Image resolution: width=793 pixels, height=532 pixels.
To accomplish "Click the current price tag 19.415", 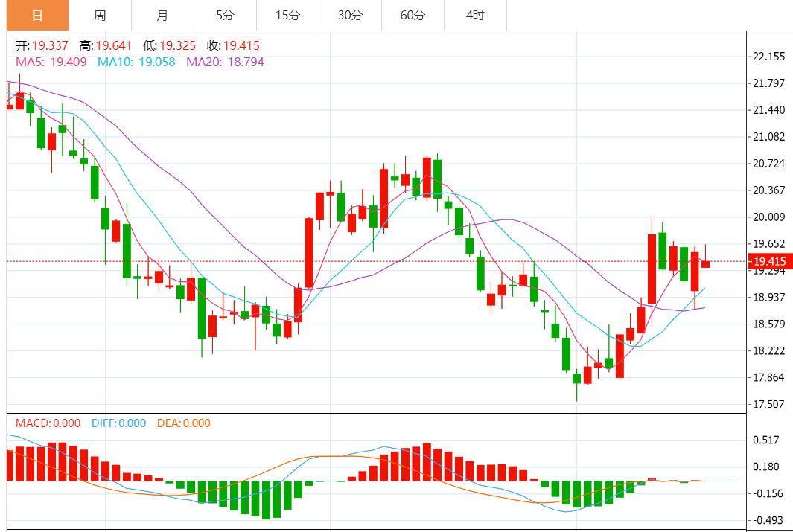I will tap(769, 261).
